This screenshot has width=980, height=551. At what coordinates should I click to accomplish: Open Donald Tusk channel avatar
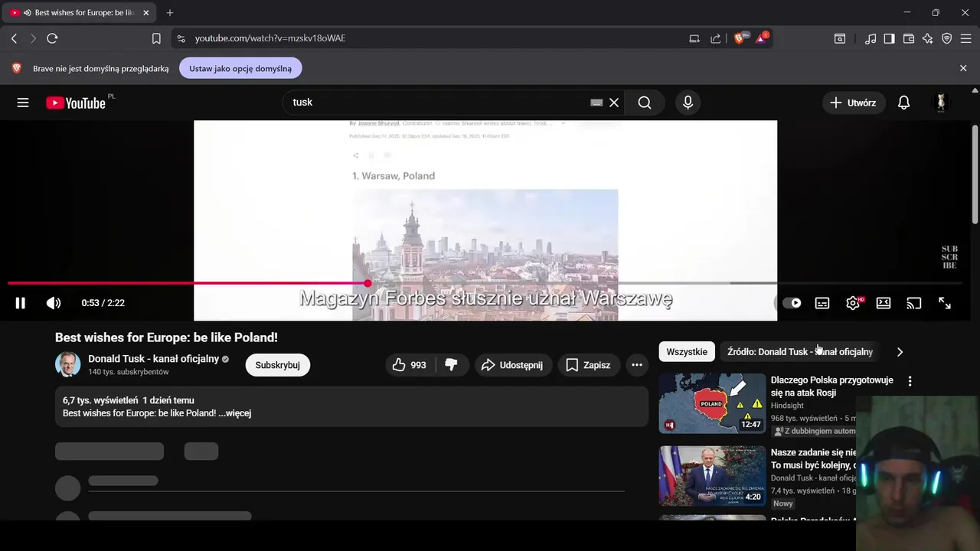click(x=68, y=365)
